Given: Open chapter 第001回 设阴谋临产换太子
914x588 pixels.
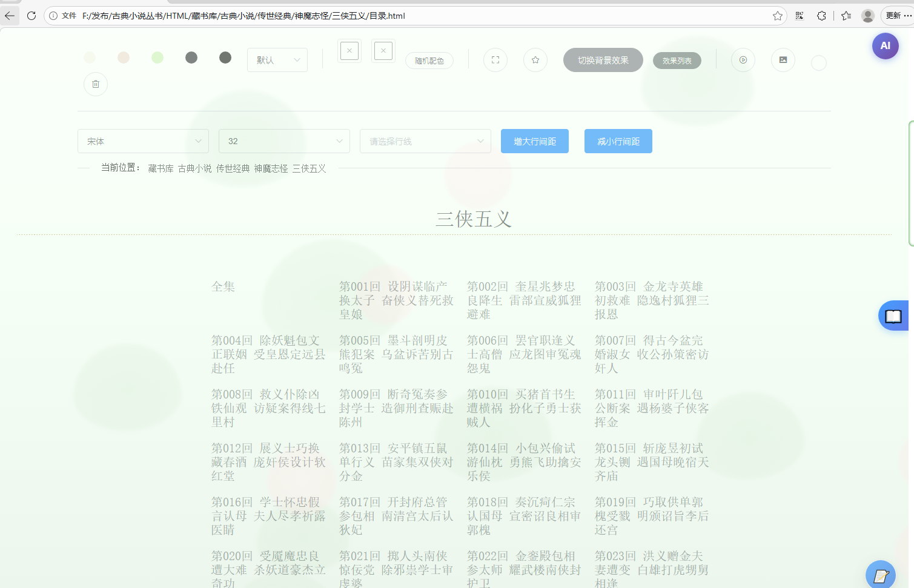Looking at the screenshot, I should click(396, 300).
